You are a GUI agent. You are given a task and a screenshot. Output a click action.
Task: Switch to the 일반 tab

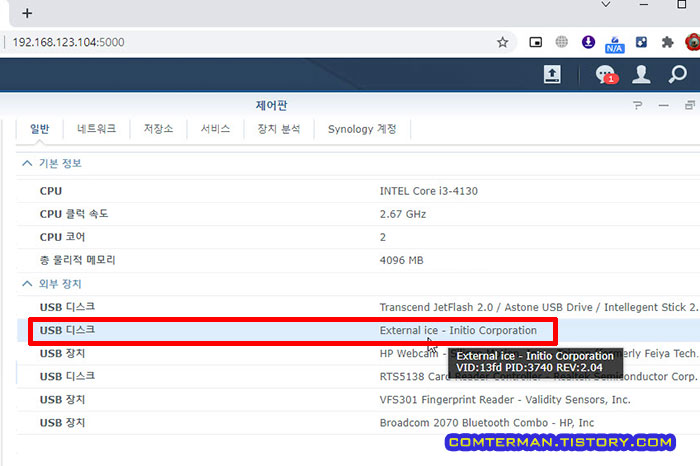click(x=39, y=129)
